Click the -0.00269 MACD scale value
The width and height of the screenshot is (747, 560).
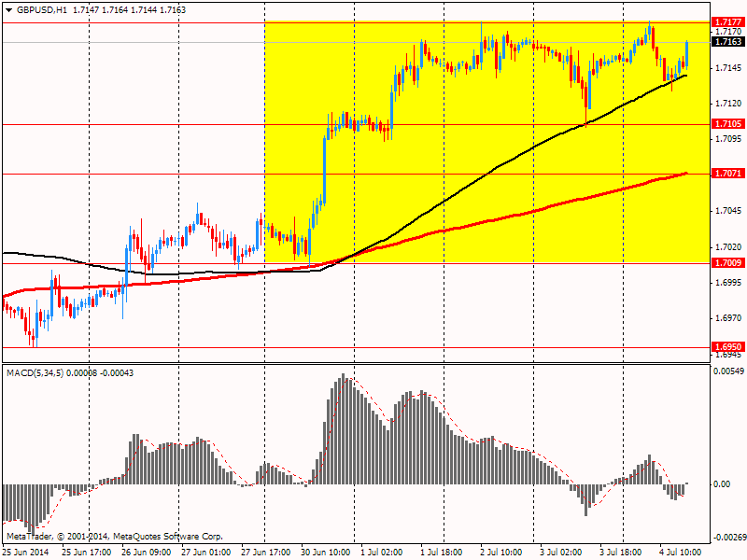click(729, 538)
